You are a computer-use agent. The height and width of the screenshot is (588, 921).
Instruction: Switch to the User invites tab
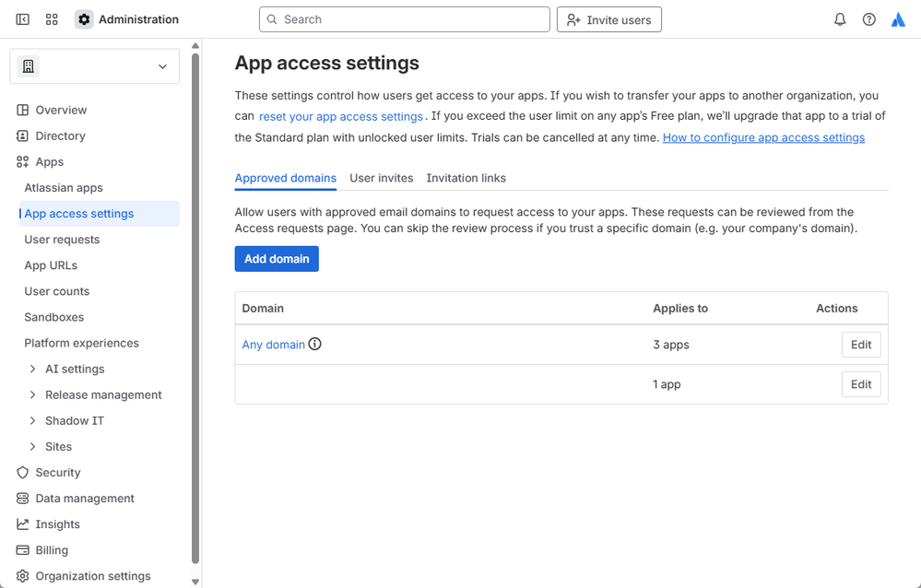(x=382, y=178)
